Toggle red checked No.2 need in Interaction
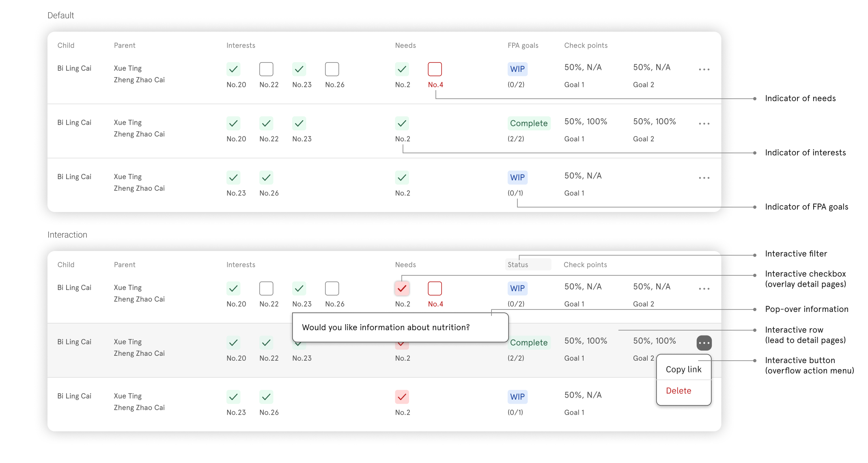The width and height of the screenshot is (868, 463). (x=402, y=288)
